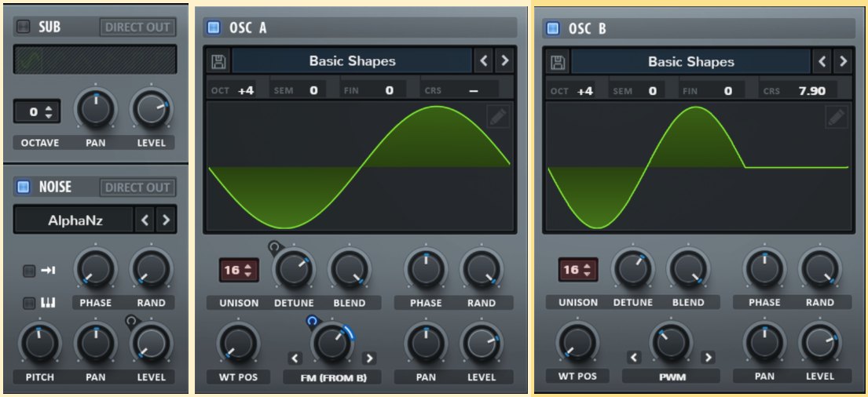Screen dimensions: 868x397
Task: Click OSC B WT POS knob
Action: [577, 343]
